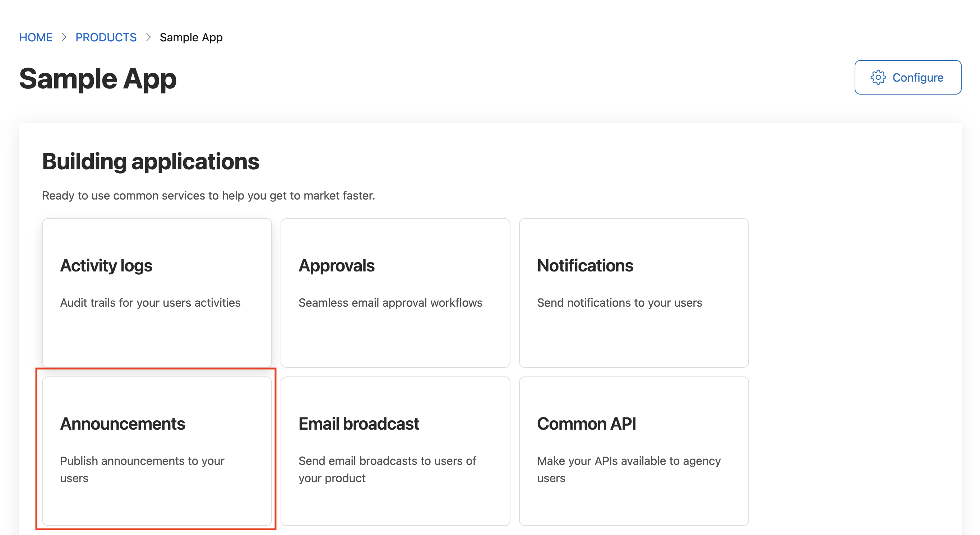This screenshot has height=535, width=980.
Task: Click 'Make your APIs available' description
Action: click(629, 470)
